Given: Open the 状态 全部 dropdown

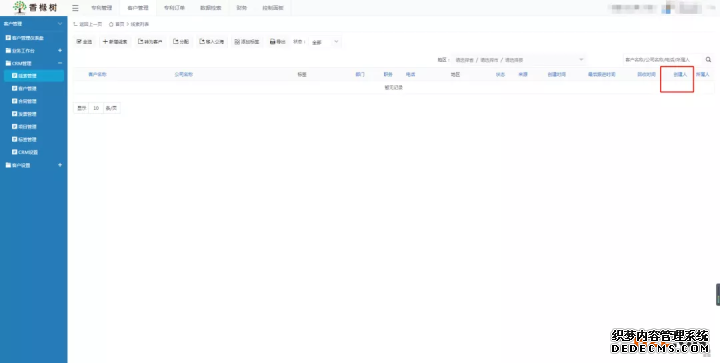Looking at the screenshot, I should click(325, 42).
